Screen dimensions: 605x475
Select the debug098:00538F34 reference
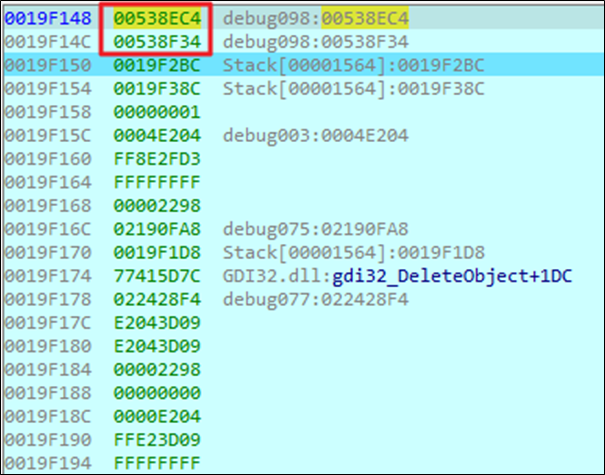[x=316, y=42]
